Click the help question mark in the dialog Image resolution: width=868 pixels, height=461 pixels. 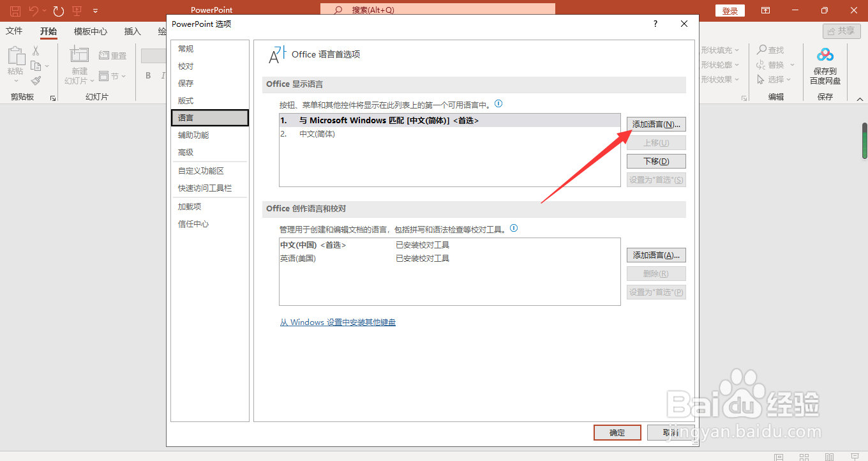pyautogui.click(x=655, y=24)
